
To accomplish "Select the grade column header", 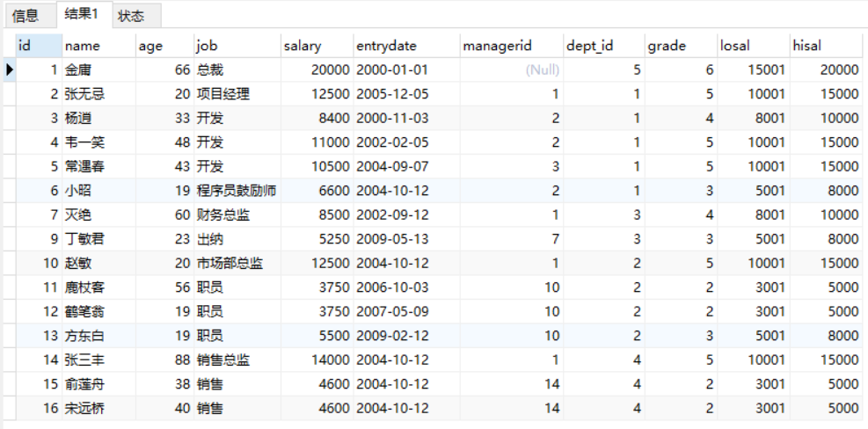I will click(681, 46).
